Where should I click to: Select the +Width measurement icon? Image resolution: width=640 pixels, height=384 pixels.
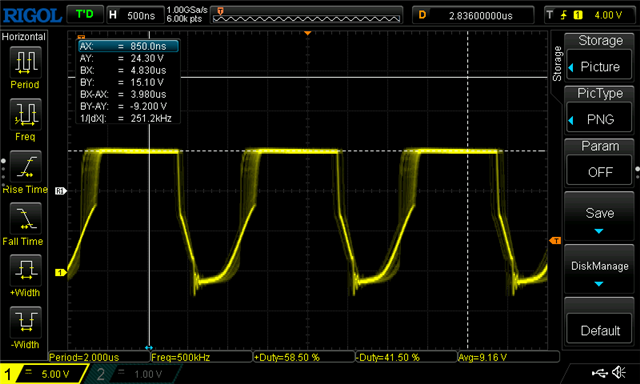pos(25,270)
